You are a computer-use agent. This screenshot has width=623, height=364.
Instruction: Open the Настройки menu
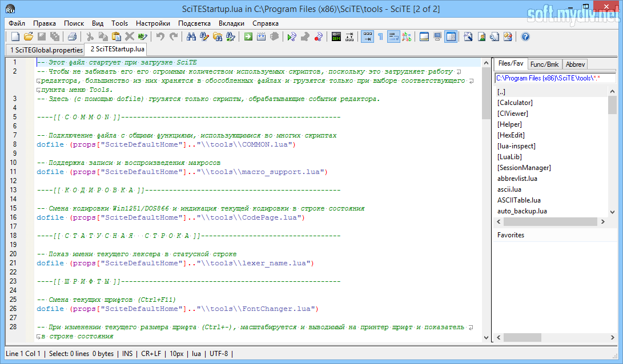(153, 23)
